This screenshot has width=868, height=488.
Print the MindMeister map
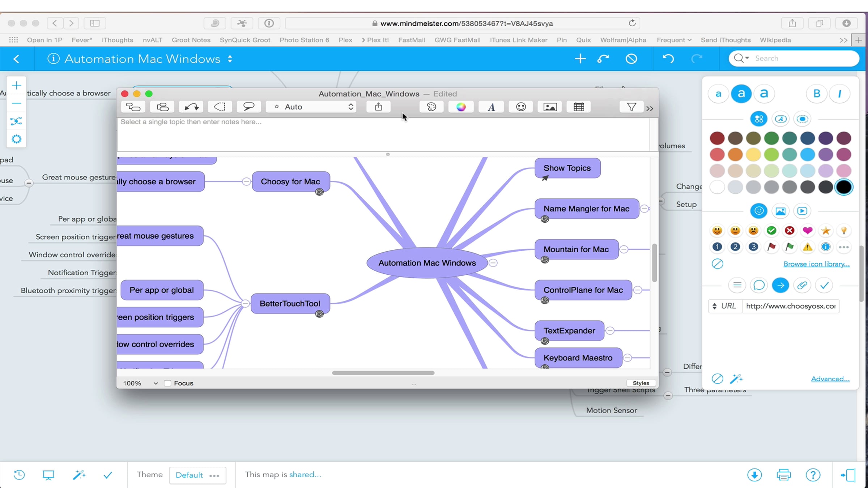pos(784,475)
